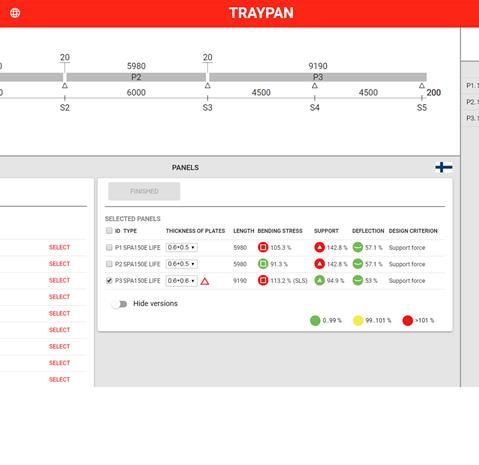The height and width of the screenshot is (465, 479).
Task: Select panel P2 bar in diagram
Action: (x=136, y=77)
